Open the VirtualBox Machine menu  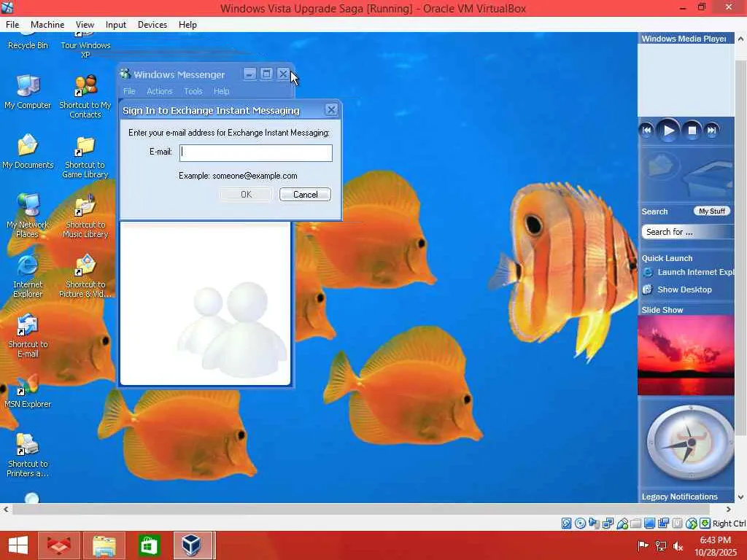(x=47, y=25)
